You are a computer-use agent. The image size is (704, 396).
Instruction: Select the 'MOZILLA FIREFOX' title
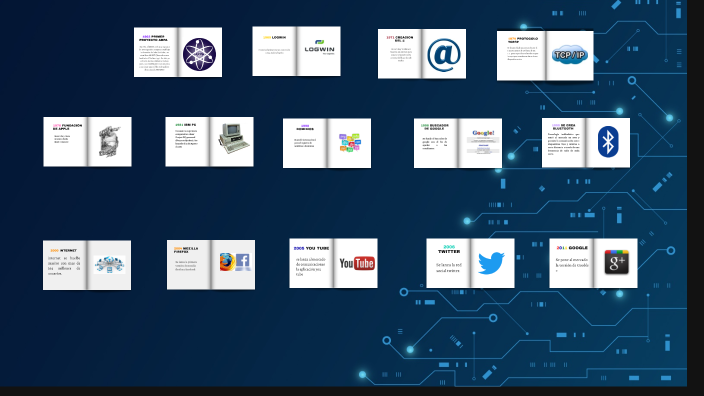186,250
